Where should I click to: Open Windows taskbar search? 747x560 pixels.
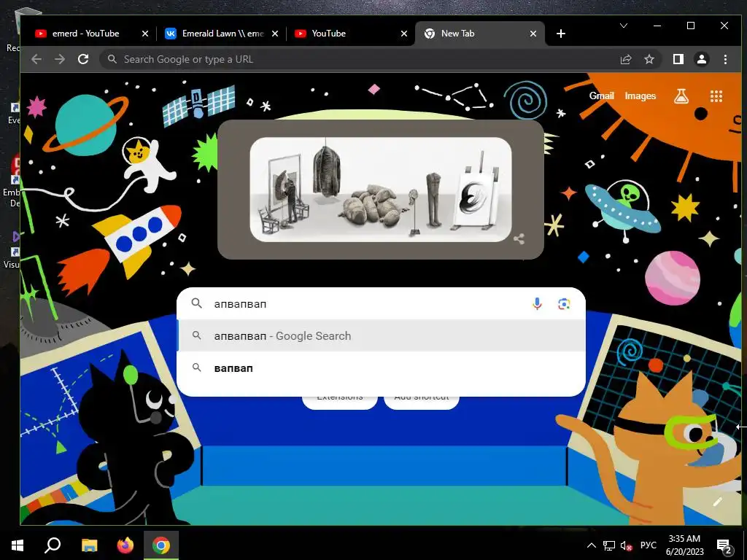[53, 545]
